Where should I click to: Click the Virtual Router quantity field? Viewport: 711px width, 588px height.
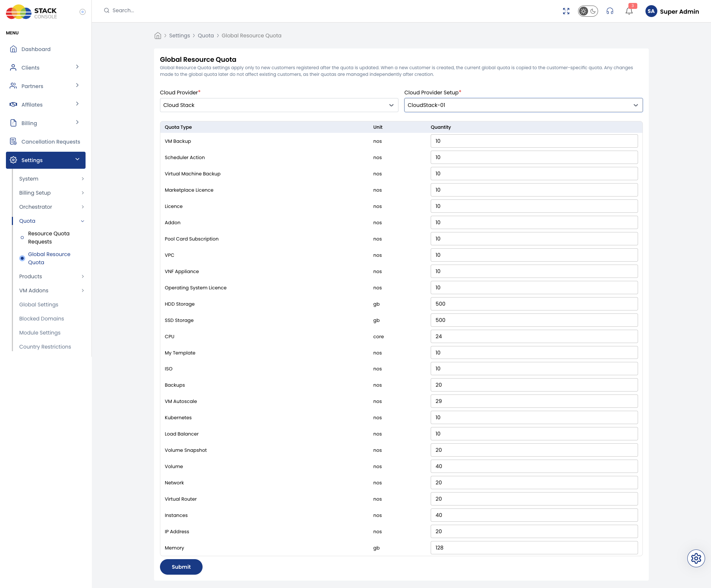point(534,499)
